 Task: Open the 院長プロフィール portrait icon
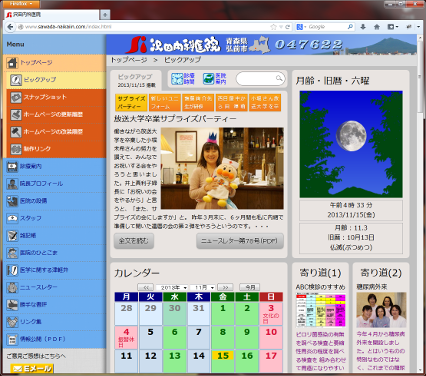12,184
